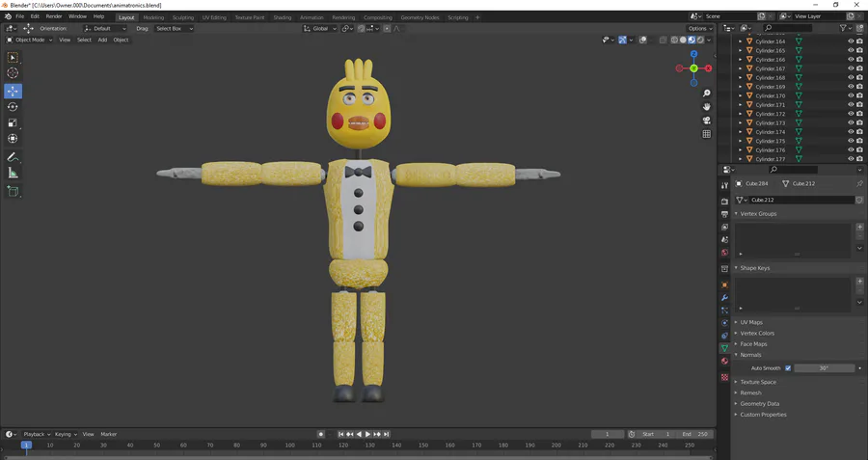Open the Material properties tab
The width and height of the screenshot is (868, 460).
pos(724,361)
